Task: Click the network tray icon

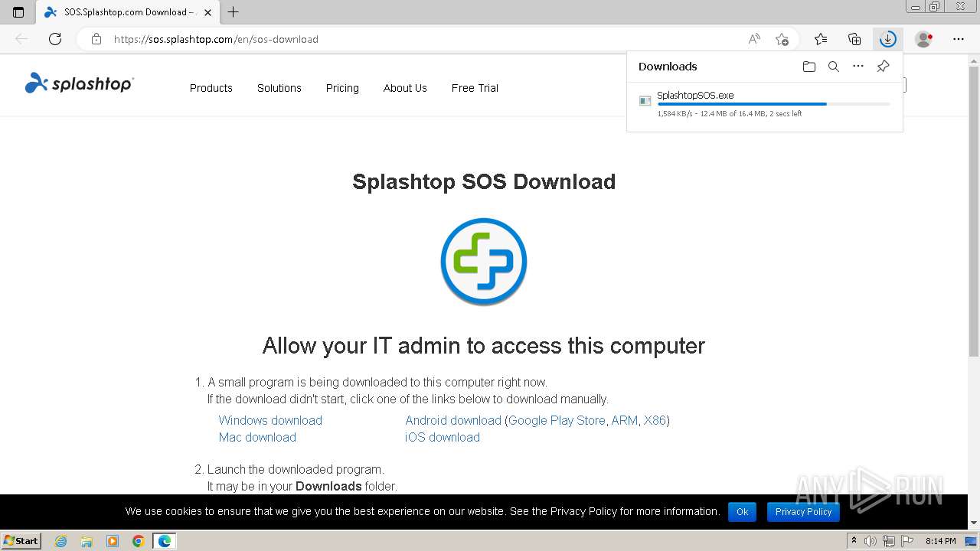Action: pos(888,541)
